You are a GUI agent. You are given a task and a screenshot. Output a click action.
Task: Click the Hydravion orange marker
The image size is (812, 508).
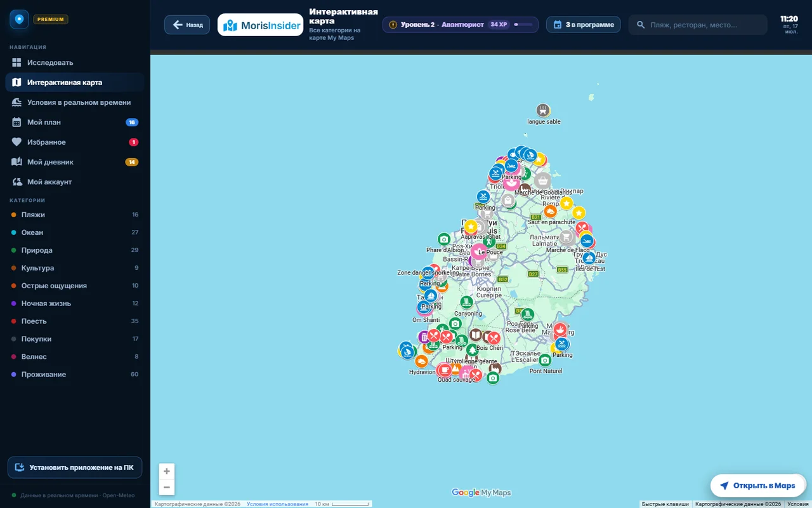[421, 361]
